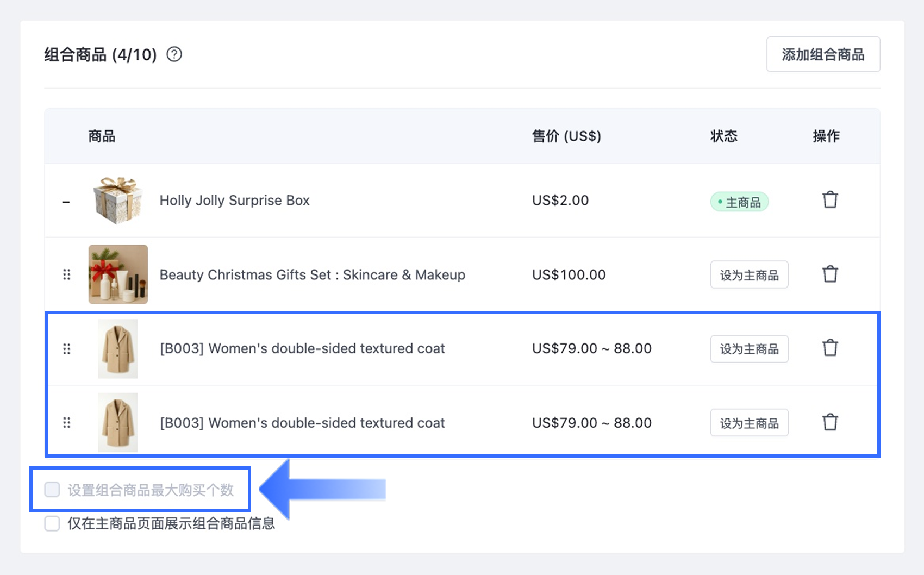Click drag handle of last B003 coat row

point(67,422)
